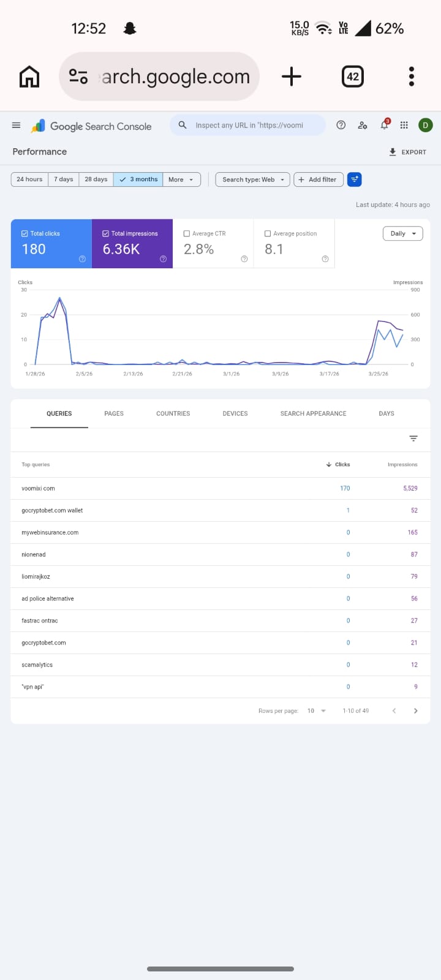Select the 'scamalytics' query row
441x980 pixels.
pyautogui.click(x=221, y=665)
